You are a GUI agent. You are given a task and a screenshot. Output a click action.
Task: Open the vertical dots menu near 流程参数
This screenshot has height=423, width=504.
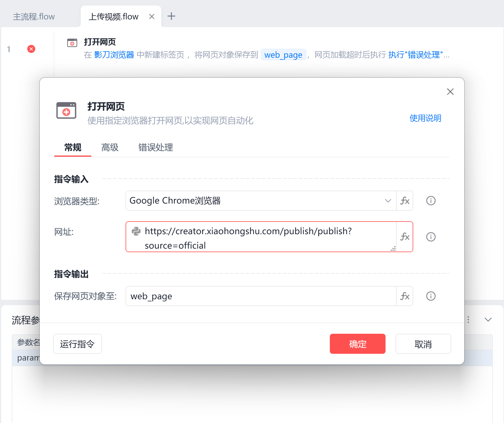point(468,319)
